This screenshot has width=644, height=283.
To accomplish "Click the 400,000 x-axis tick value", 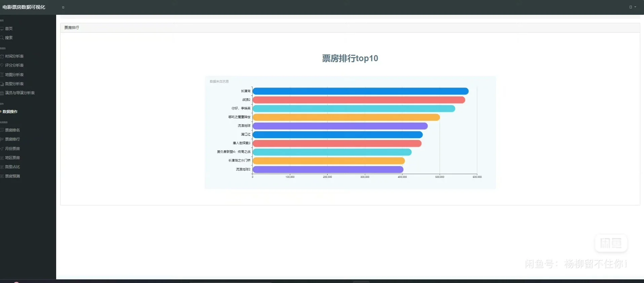I will pos(402,177).
